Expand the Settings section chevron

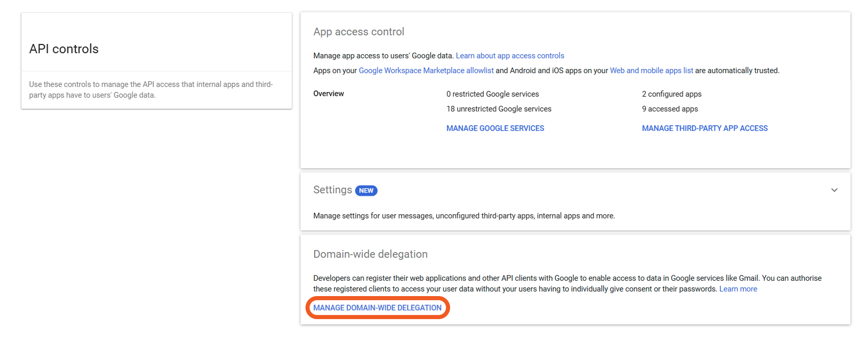pos(834,190)
